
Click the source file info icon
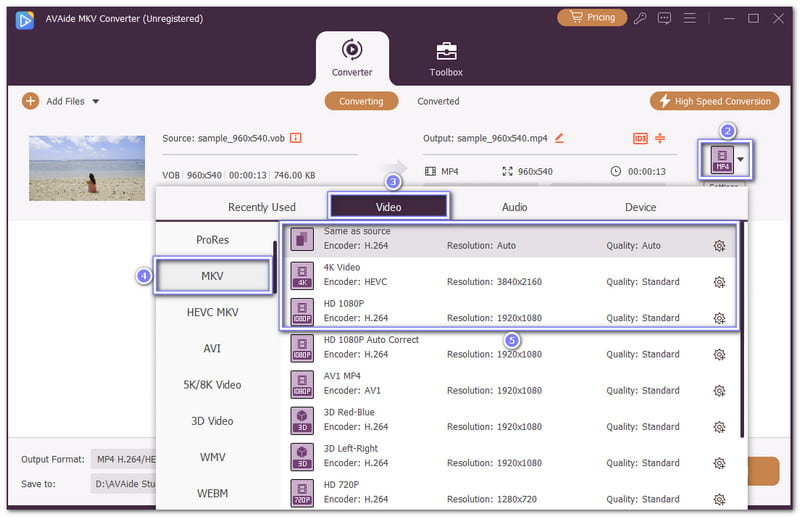point(296,138)
